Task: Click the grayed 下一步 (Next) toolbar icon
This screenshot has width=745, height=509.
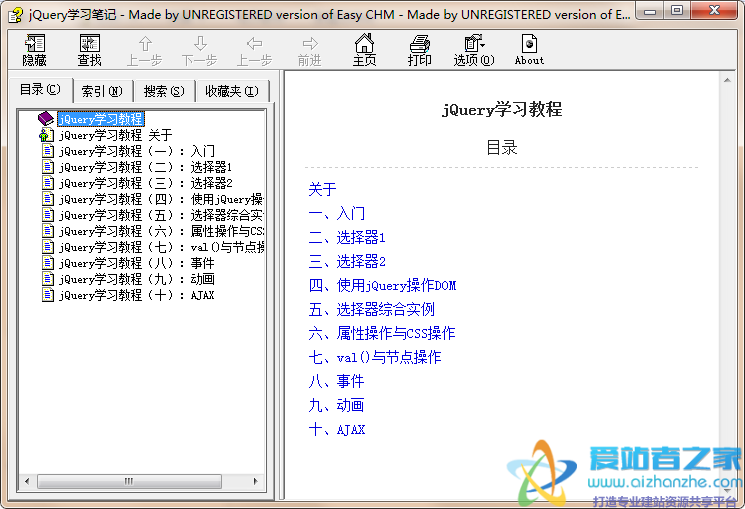Action: point(200,49)
